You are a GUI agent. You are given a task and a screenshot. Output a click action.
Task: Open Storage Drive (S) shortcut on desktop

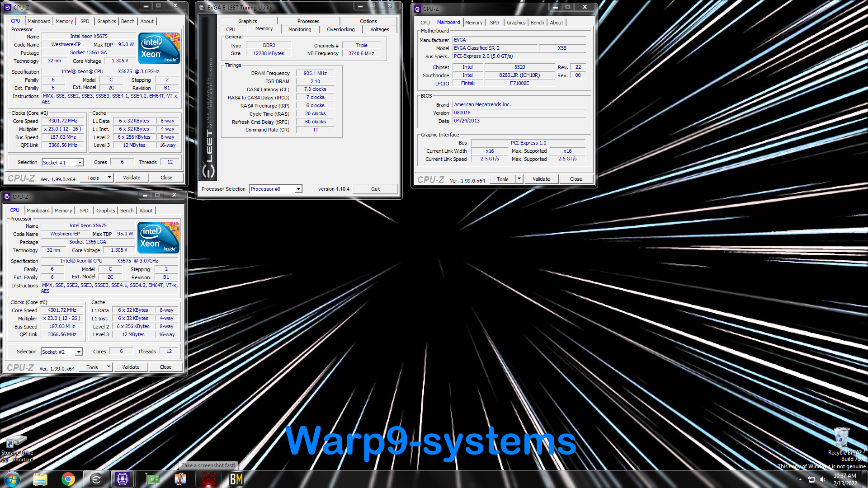click(x=17, y=448)
